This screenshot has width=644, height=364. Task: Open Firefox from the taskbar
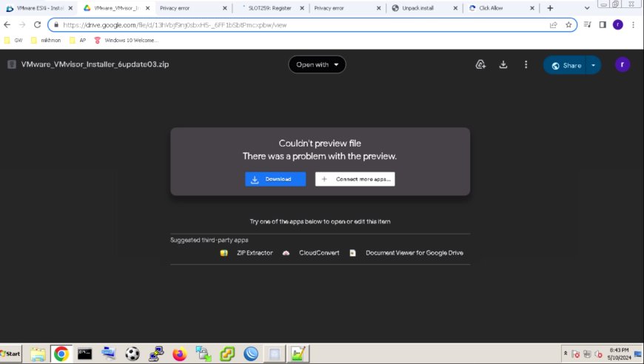(x=179, y=354)
